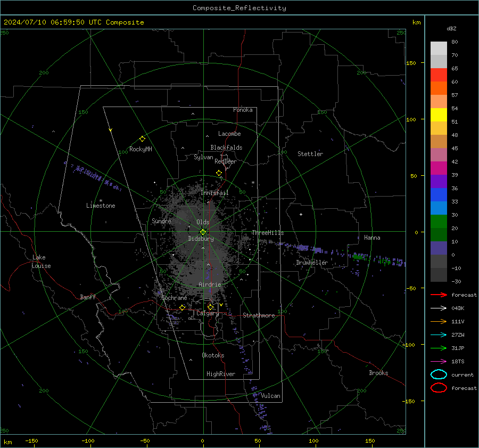Click the dBZ legend heading
This screenshot has width=479, height=448.
click(451, 28)
